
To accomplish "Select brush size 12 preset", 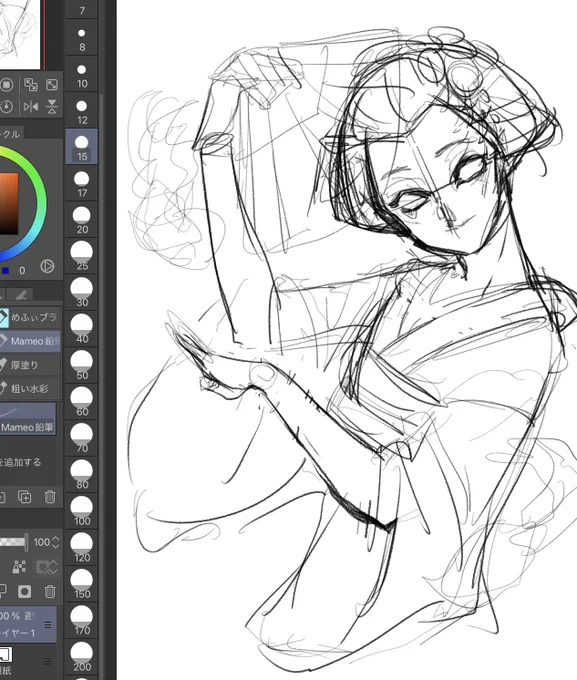I will tap(82, 111).
